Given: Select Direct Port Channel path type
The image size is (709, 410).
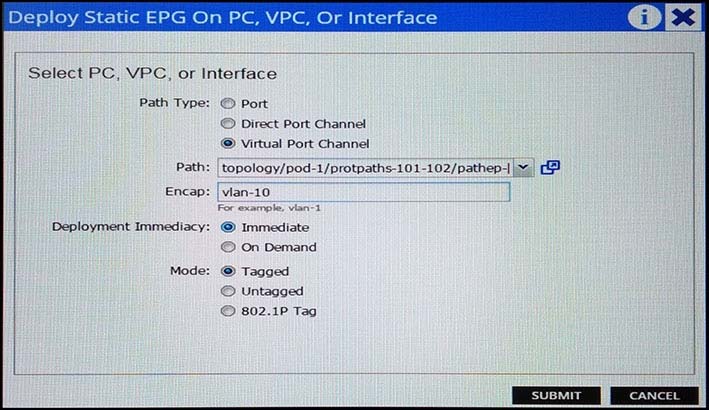Looking at the screenshot, I should [228, 123].
